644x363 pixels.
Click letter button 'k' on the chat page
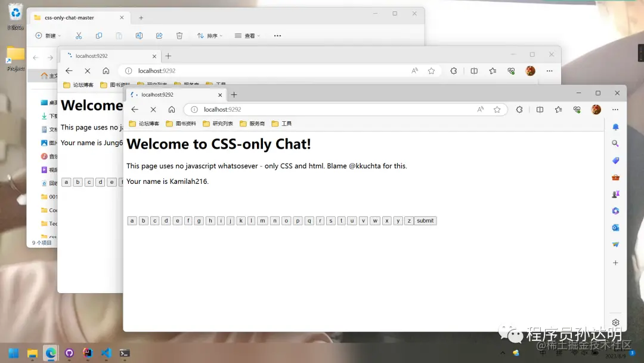pyautogui.click(x=241, y=221)
